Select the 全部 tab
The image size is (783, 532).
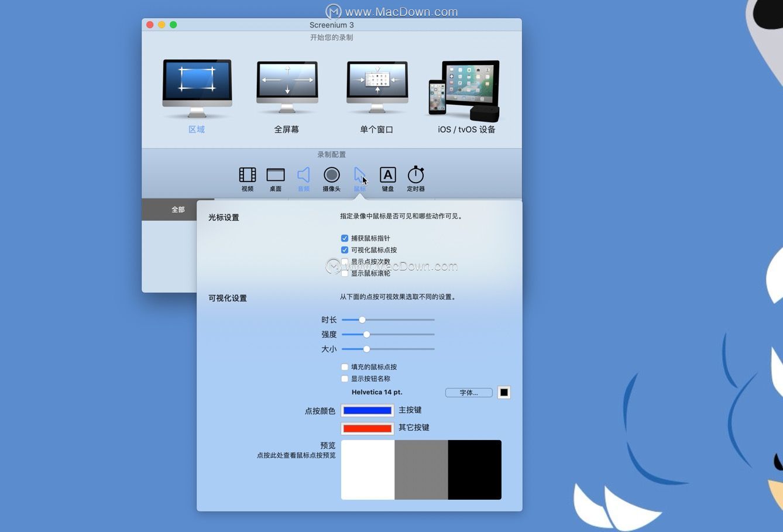(x=178, y=210)
